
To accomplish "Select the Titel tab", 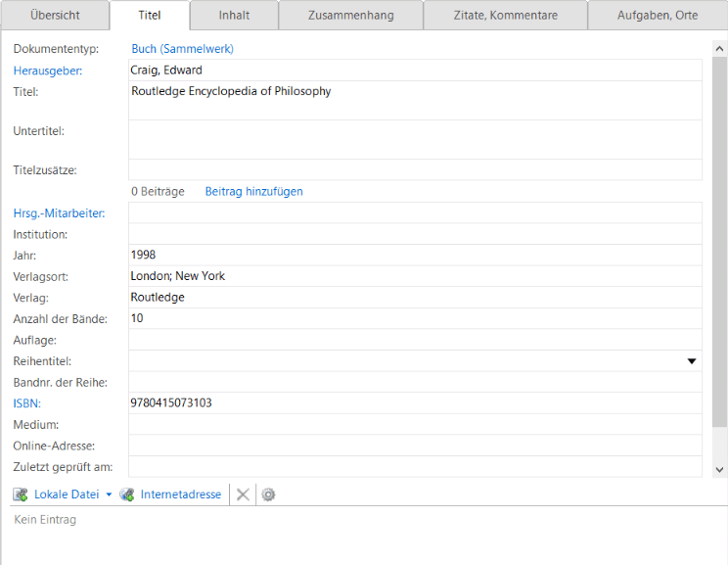I will click(150, 16).
